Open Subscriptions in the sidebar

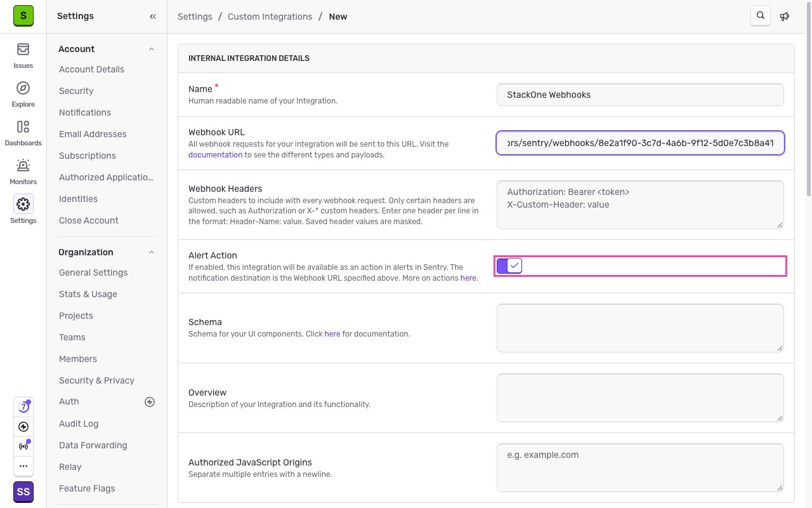tap(88, 156)
